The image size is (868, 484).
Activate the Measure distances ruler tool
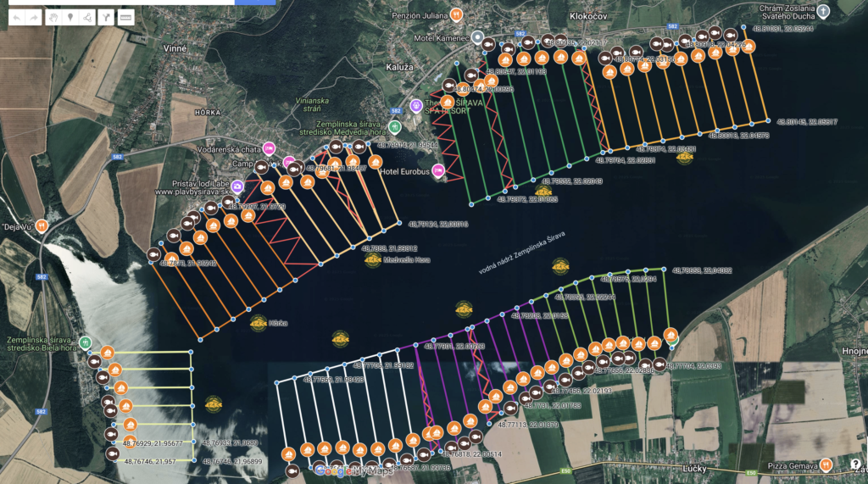pyautogui.click(x=125, y=18)
